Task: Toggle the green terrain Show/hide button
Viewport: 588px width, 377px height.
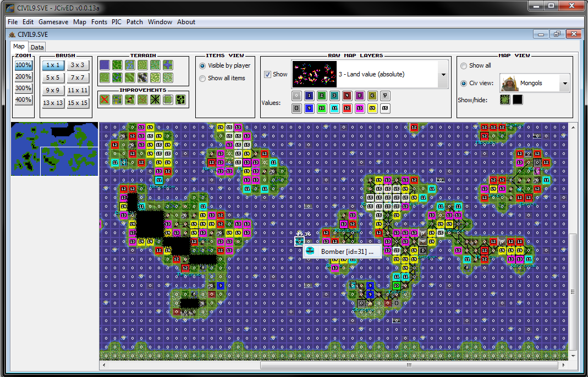Action: click(x=505, y=99)
